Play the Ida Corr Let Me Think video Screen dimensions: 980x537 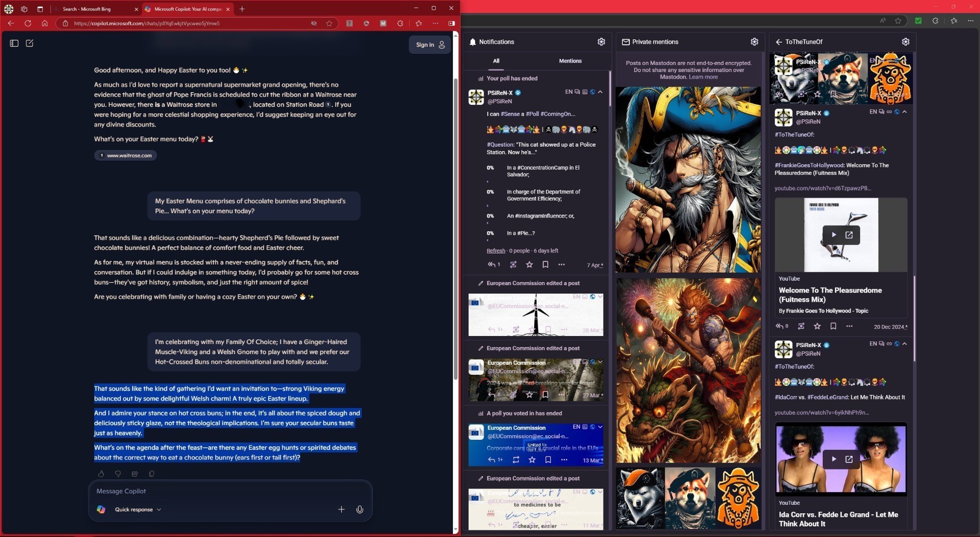coord(834,459)
